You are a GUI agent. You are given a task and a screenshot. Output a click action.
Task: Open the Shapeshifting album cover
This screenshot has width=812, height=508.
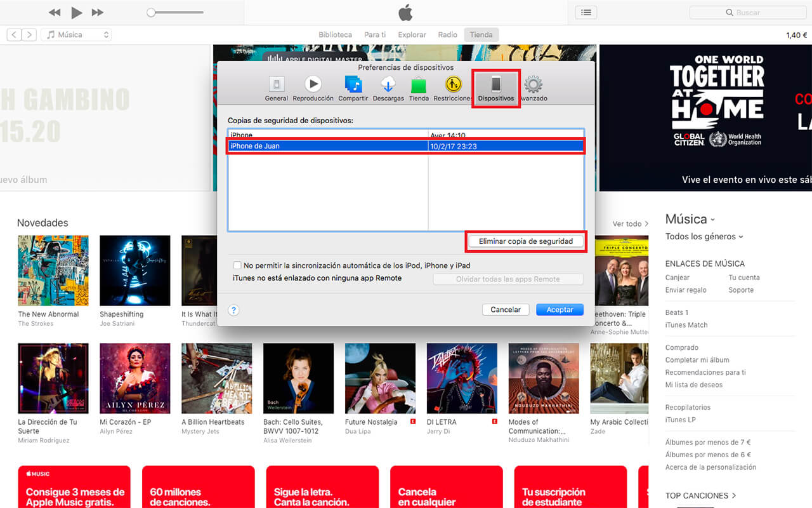click(135, 271)
